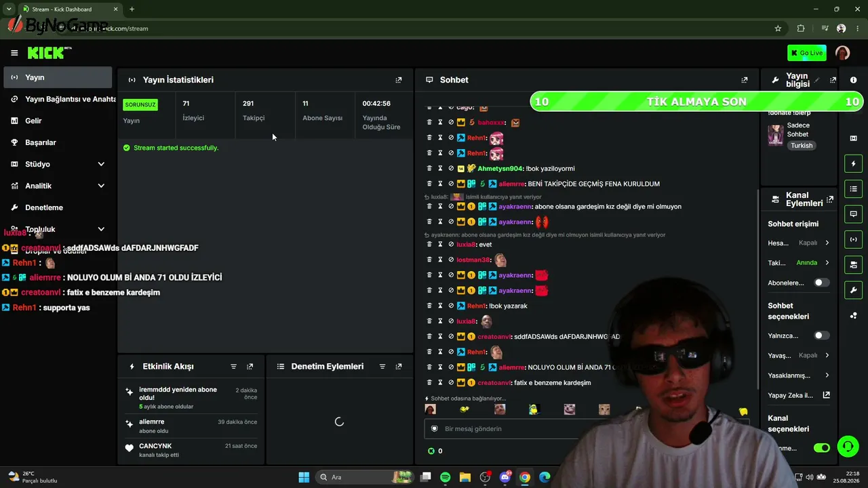The width and height of the screenshot is (868, 488).
Task: Go to Gelir in the sidebar
Action: click(x=58, y=121)
